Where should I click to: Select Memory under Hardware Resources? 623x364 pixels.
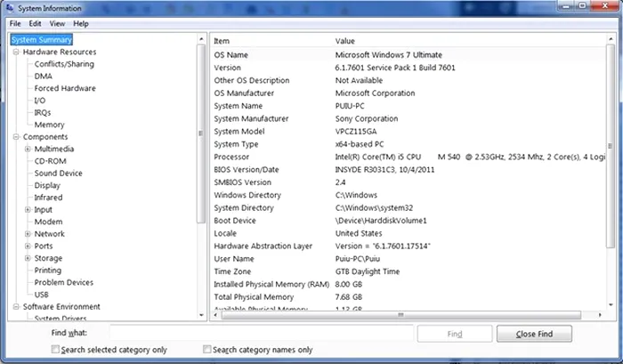click(x=49, y=125)
